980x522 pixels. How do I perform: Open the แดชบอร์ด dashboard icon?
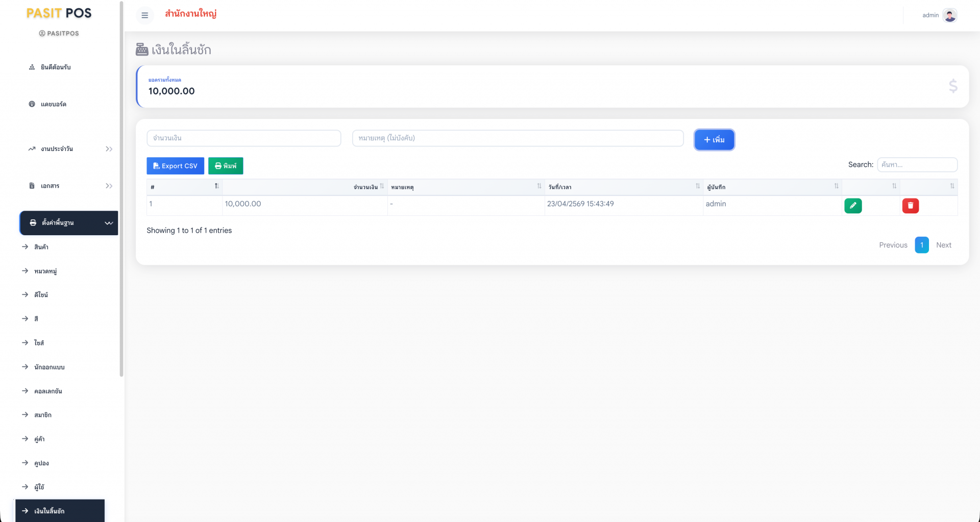[32, 104]
